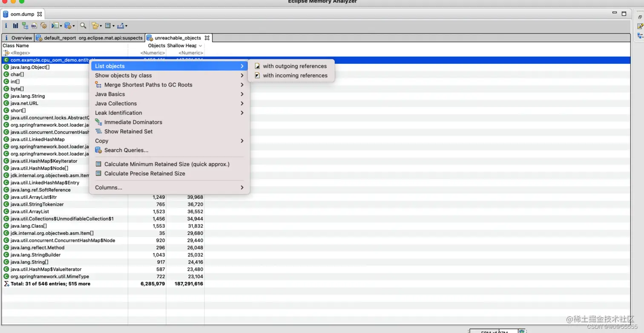Select 'Immediate Dominators' in context menu

pos(170,122)
